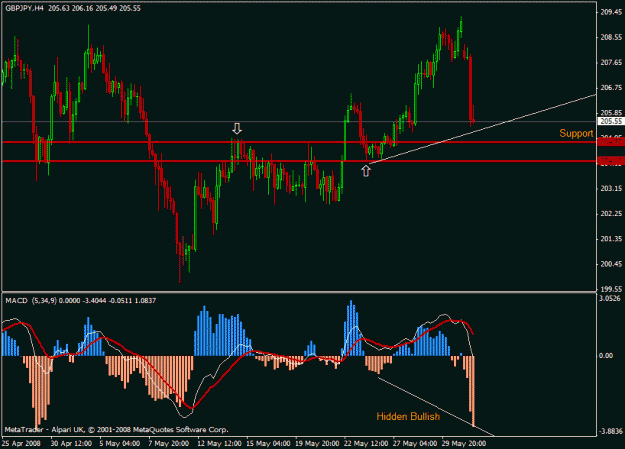The width and height of the screenshot is (625, 449).
Task: Click the 199.55 price axis label
Action: click(611, 289)
